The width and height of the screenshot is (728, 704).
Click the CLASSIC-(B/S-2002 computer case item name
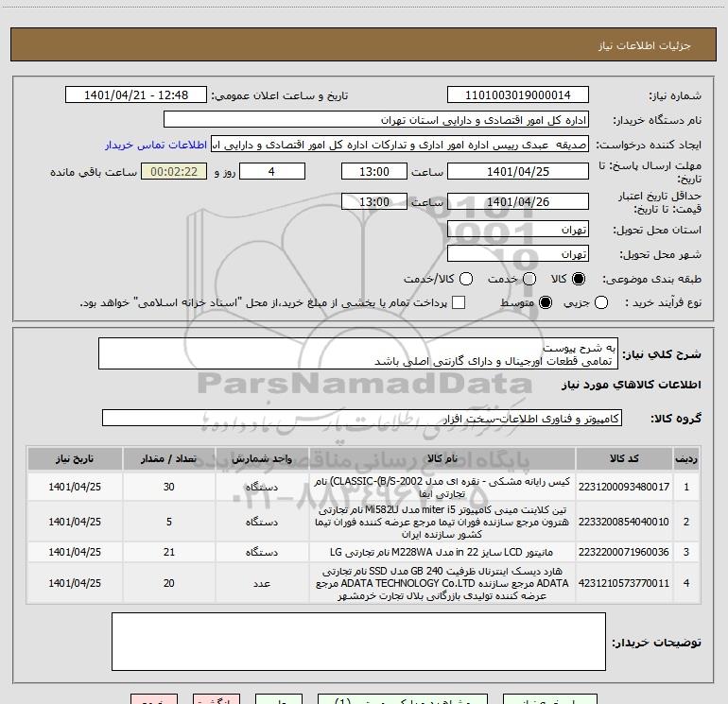click(442, 488)
